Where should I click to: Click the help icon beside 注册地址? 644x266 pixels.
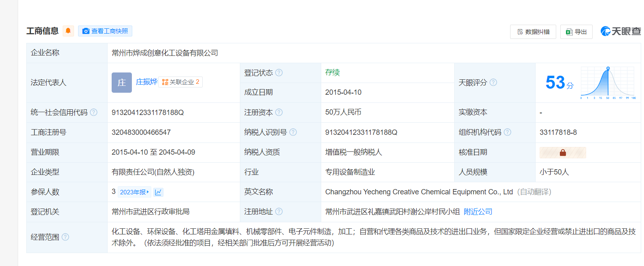point(279,211)
